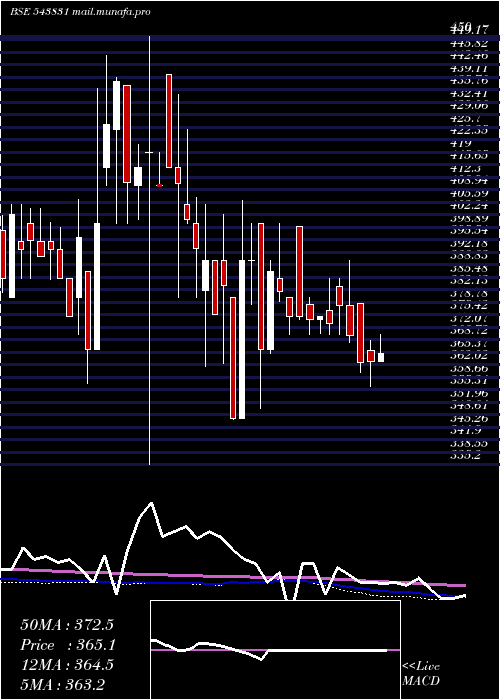Viewport: 500px width, 700px height.
Task: Click the 362.02 price axis label
Action: coord(468,356)
